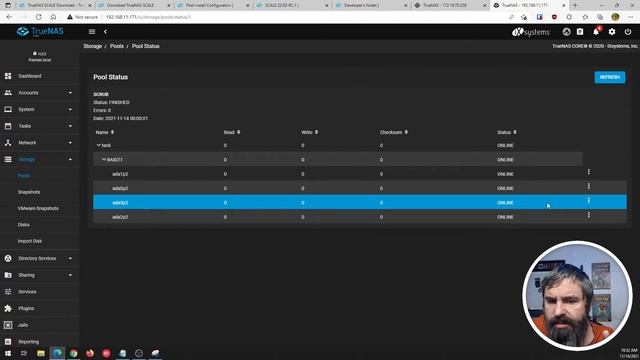Open the task manager clipboard icon

(x=580, y=32)
